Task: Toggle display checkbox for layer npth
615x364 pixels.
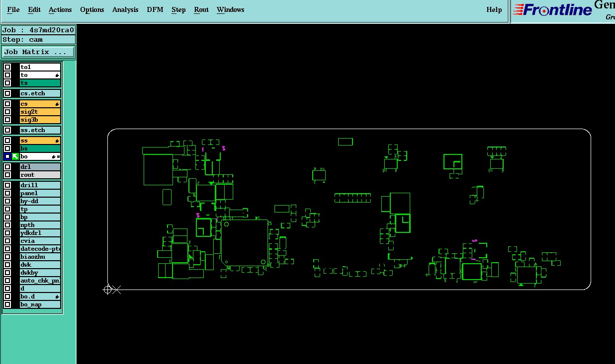Action: click(7, 225)
